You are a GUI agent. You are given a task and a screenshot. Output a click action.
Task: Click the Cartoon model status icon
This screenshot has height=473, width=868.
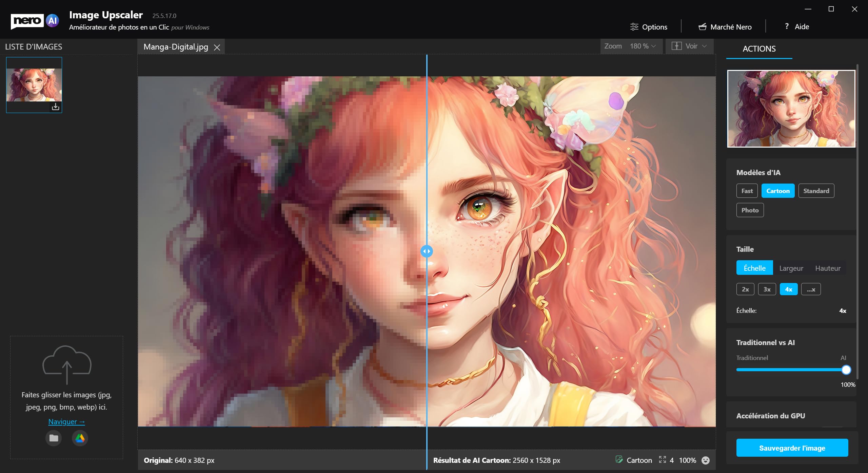tap(619, 460)
